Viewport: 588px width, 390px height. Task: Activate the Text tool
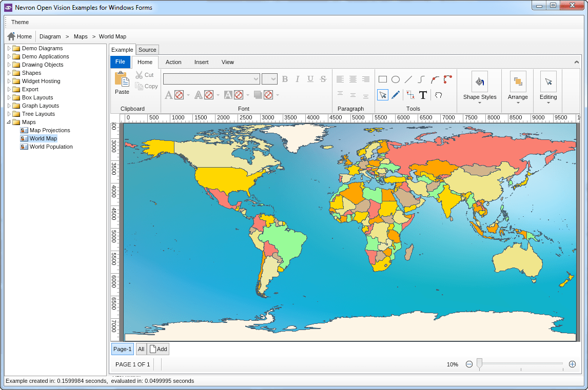pyautogui.click(x=423, y=95)
